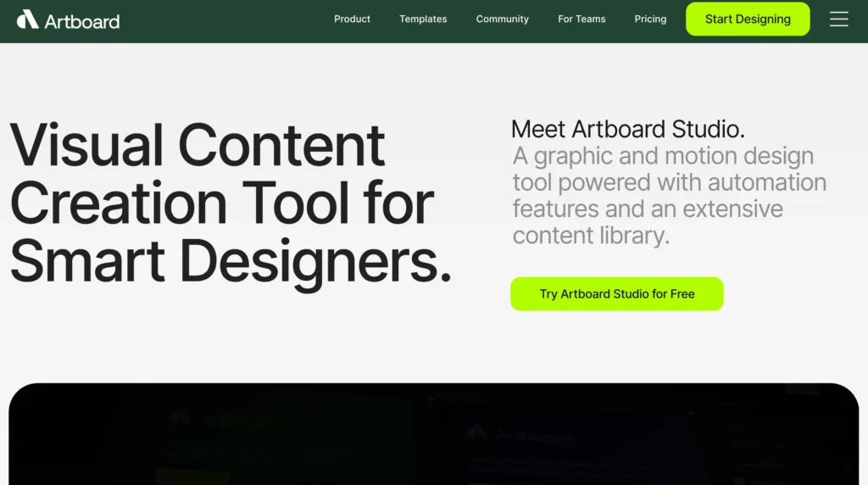868x485 pixels.
Task: Click the Artboard wordmark text
Action: tap(82, 21)
